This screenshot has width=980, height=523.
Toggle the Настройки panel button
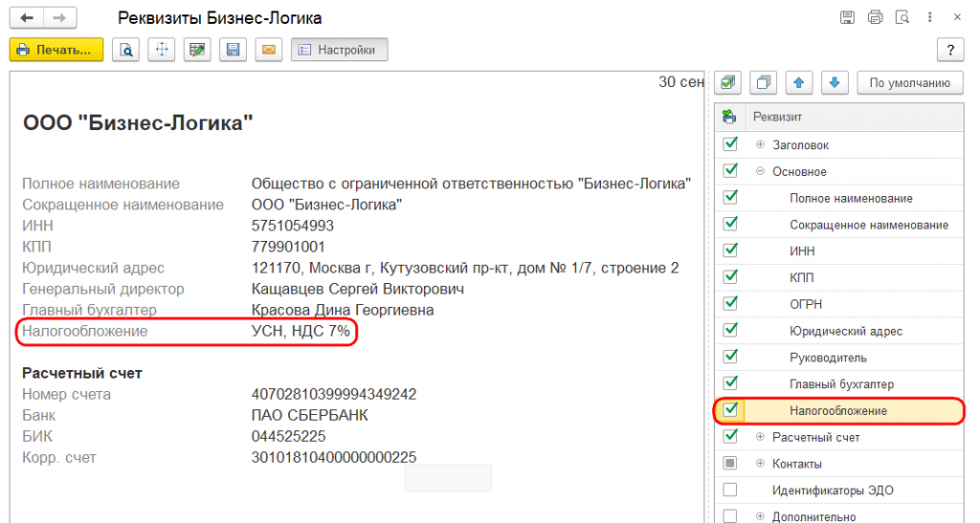[340, 50]
